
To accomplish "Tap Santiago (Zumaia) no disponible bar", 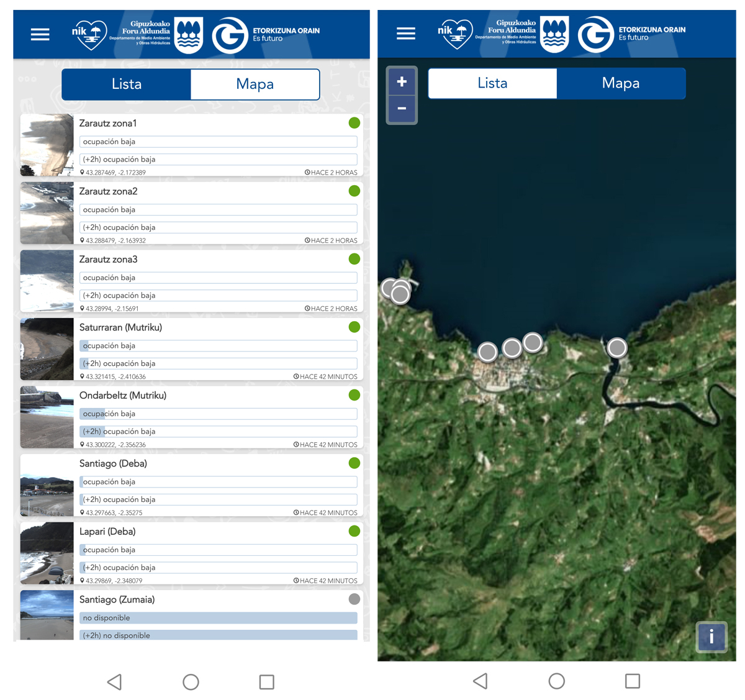I will [x=219, y=617].
